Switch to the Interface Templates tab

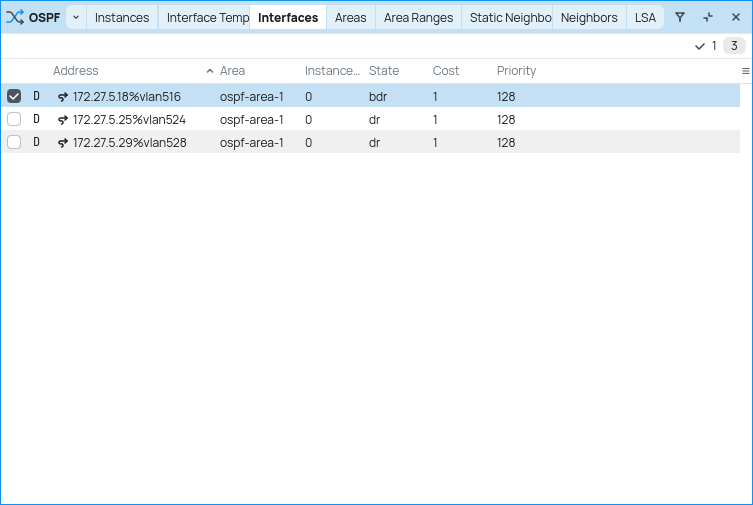(x=204, y=17)
